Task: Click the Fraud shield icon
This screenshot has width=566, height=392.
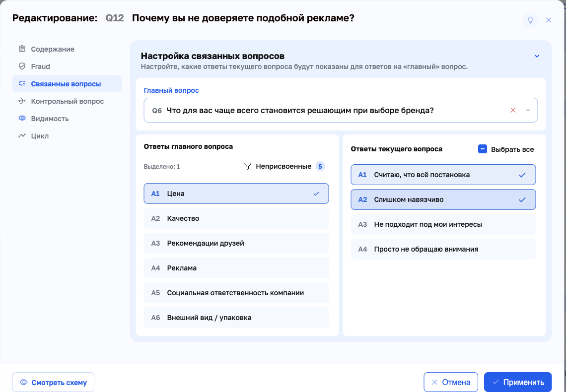Action: 22,66
